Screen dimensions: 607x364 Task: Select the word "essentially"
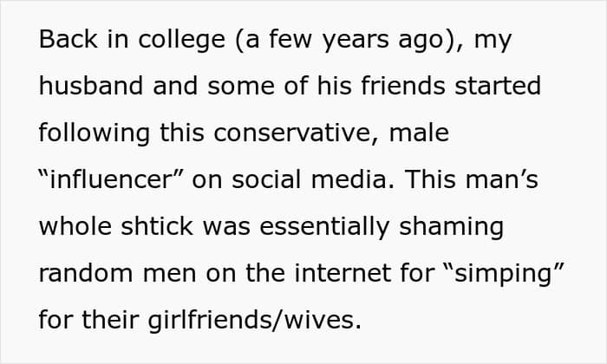coord(324,227)
